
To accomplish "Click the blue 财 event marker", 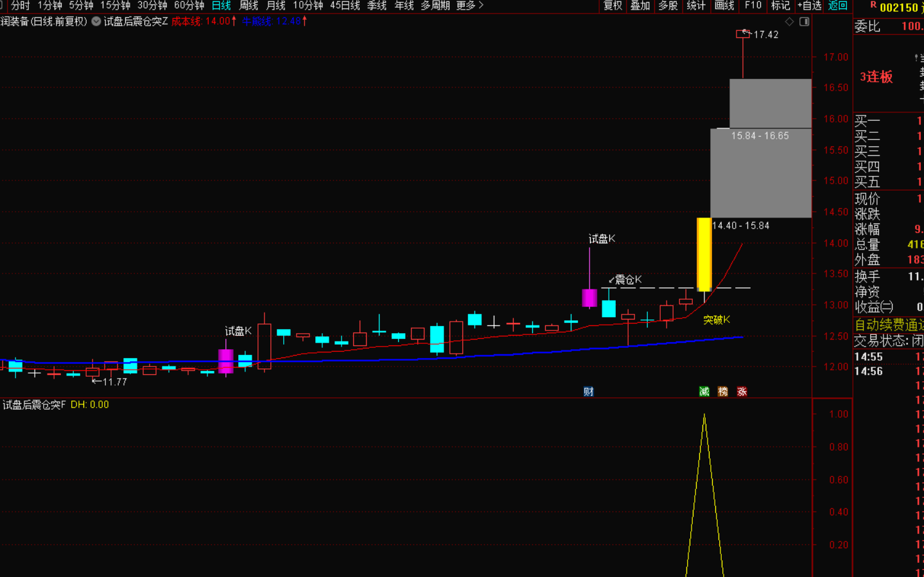I will click(588, 392).
